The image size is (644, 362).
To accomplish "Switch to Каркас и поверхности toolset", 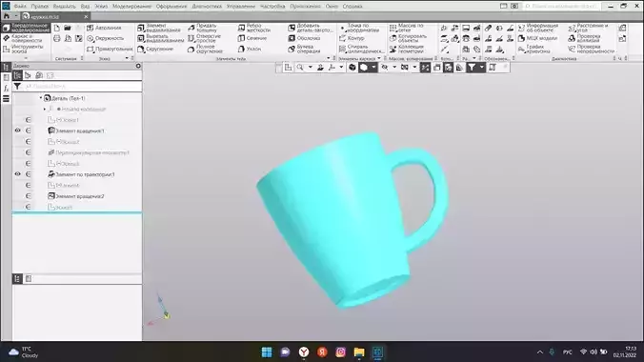I will 23,38.
